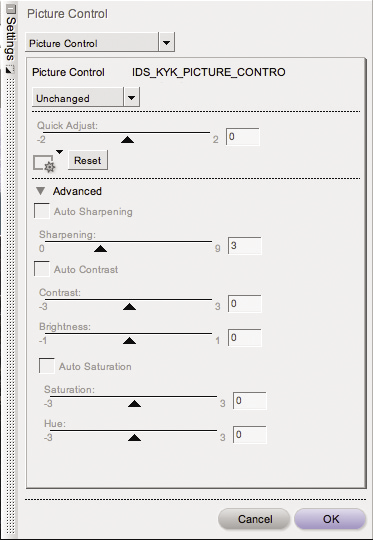Click the picture control utility gear icon
Image resolution: width=373 pixels, height=540 pixels.
[44, 163]
